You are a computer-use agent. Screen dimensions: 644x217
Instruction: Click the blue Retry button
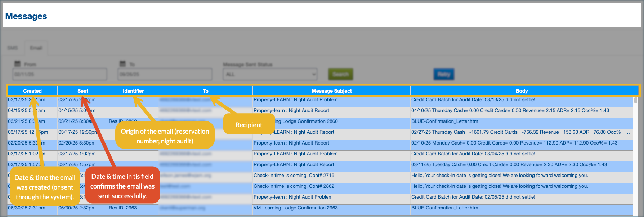[443, 74]
